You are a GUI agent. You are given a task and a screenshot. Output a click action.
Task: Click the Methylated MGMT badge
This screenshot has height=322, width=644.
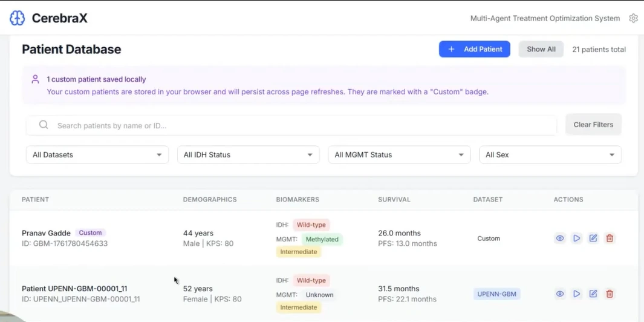pos(322,239)
